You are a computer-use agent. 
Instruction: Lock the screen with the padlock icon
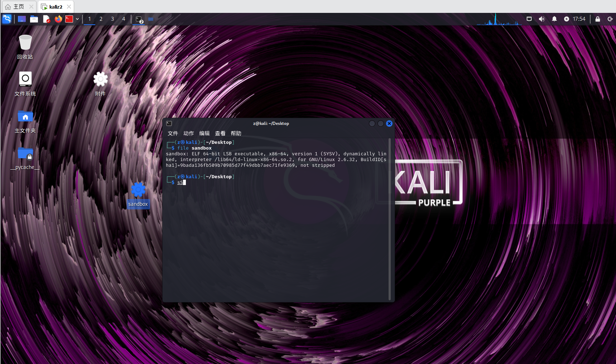pyautogui.click(x=598, y=19)
